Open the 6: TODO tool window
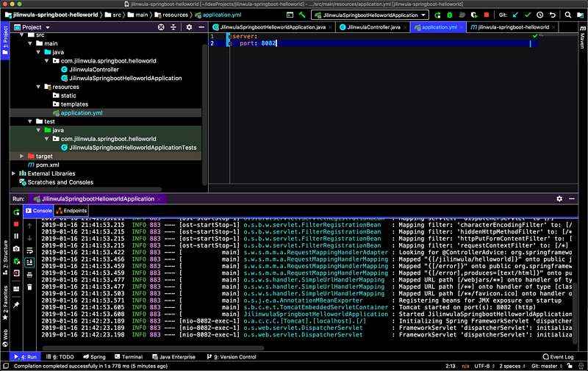 (x=60, y=357)
